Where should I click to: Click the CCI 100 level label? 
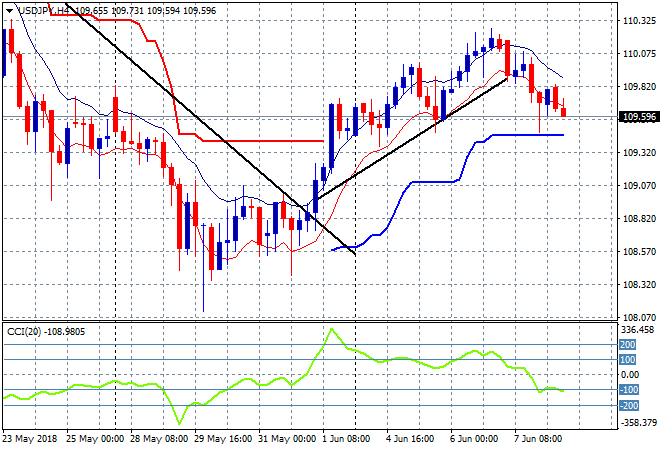[628, 359]
